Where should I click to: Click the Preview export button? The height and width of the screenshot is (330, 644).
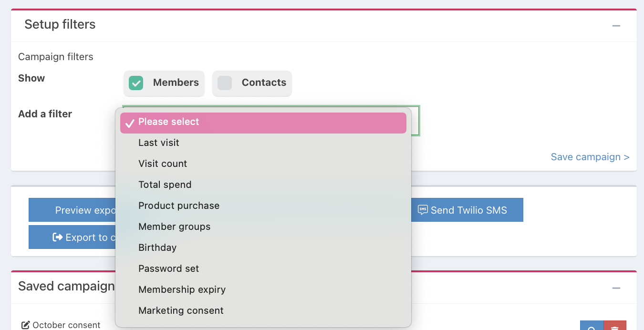click(72, 210)
